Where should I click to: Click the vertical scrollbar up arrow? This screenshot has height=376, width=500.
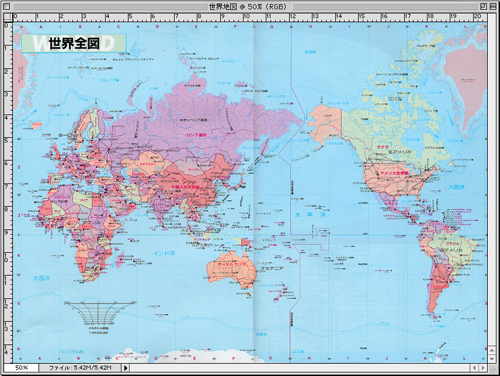[x=492, y=351]
